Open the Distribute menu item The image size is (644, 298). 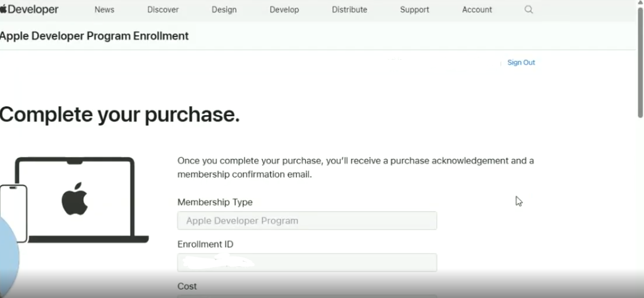click(x=350, y=9)
